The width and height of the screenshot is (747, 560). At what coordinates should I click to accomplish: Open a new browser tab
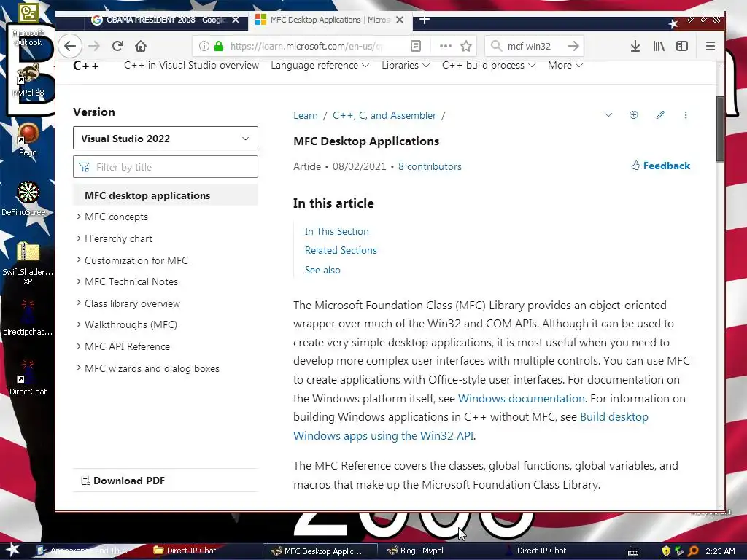425,20
